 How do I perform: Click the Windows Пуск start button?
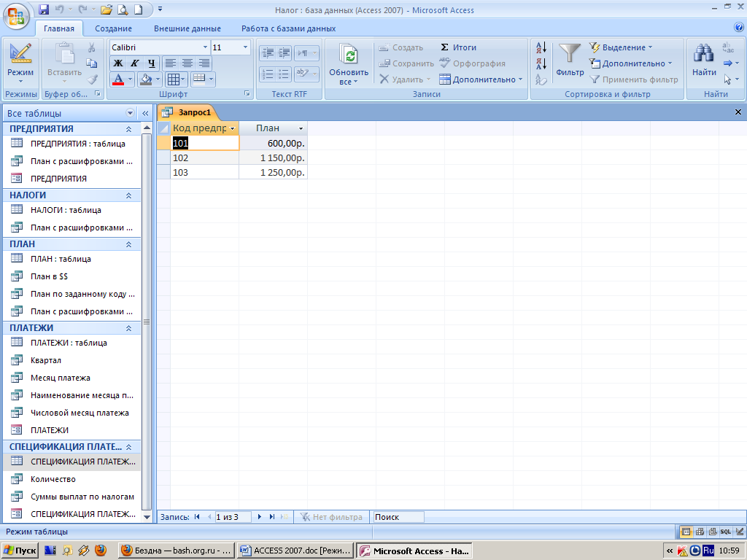tap(20, 551)
